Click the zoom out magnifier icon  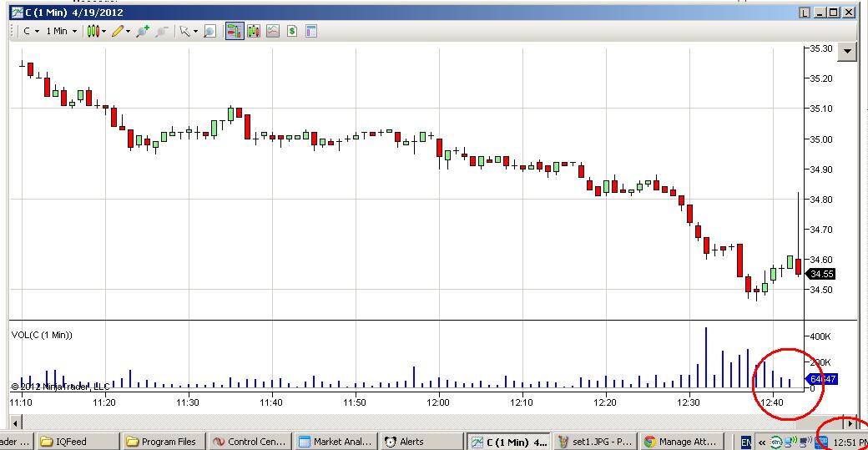162,32
